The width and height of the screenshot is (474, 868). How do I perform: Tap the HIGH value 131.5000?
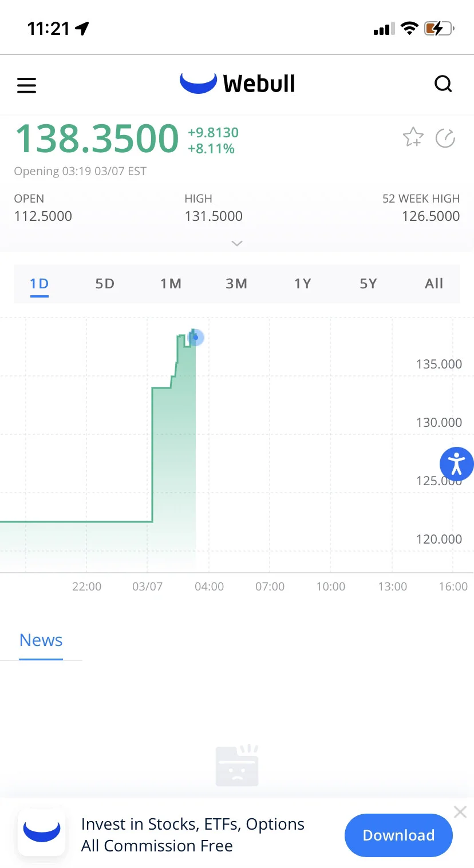click(x=214, y=216)
